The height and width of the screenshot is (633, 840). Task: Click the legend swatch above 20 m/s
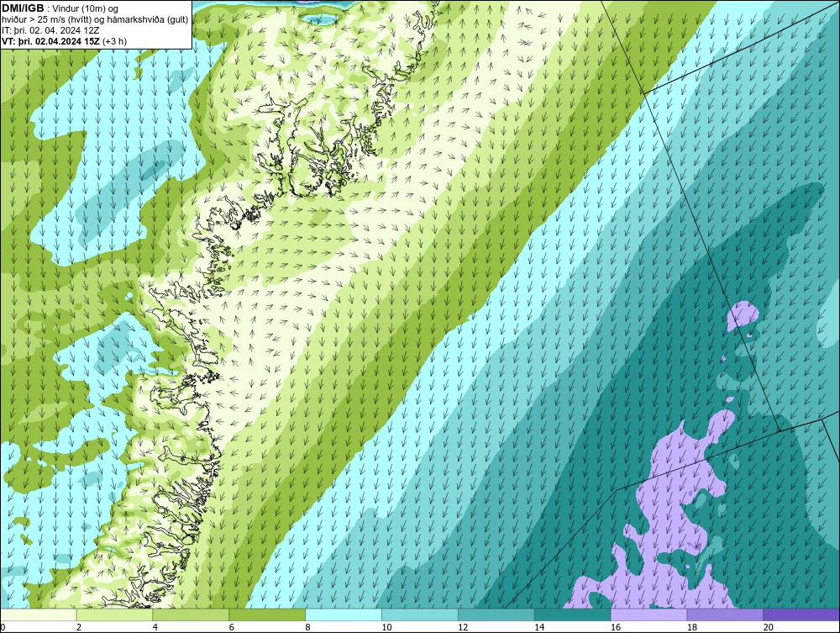pos(801,615)
